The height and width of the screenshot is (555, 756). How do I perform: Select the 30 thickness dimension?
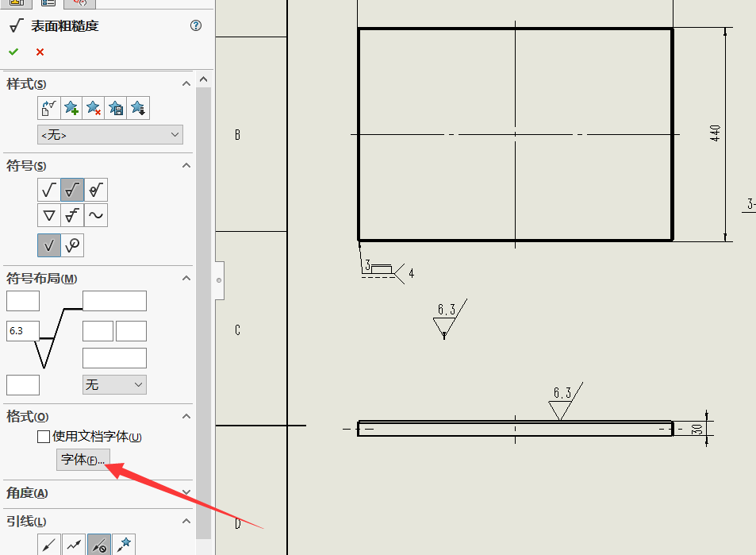coord(697,429)
